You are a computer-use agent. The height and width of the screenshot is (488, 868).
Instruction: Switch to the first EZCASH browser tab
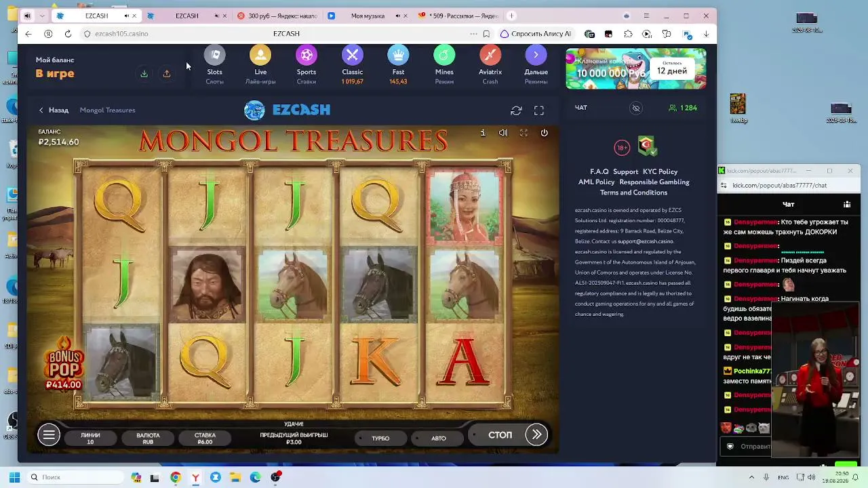point(96,16)
